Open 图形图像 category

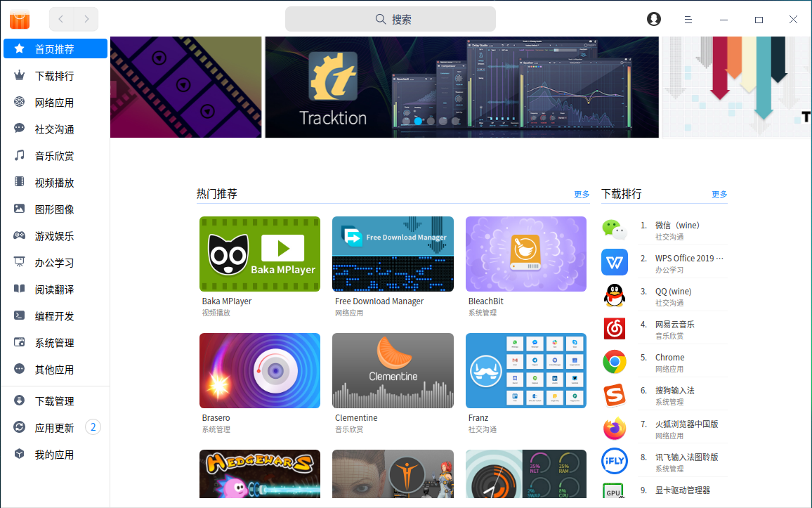pyautogui.click(x=55, y=209)
